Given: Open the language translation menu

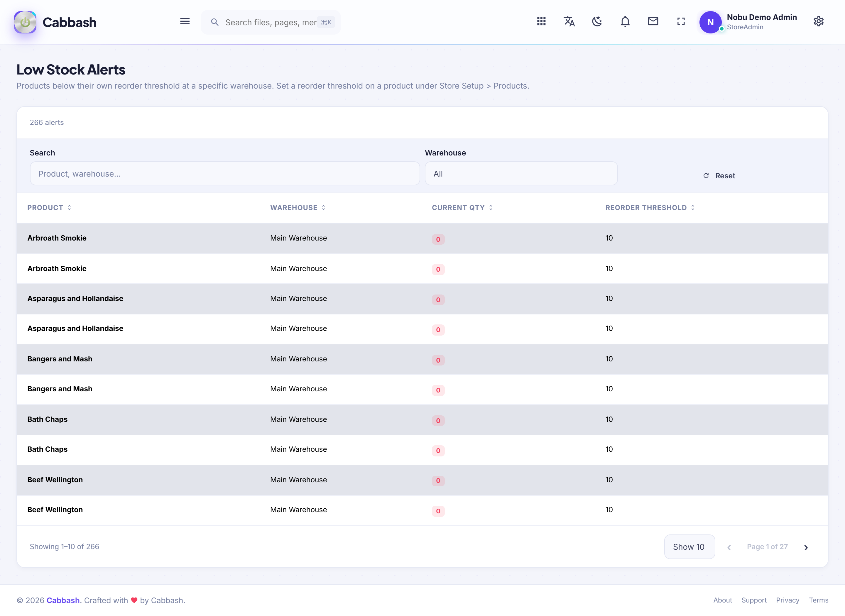Looking at the screenshot, I should [x=569, y=22].
